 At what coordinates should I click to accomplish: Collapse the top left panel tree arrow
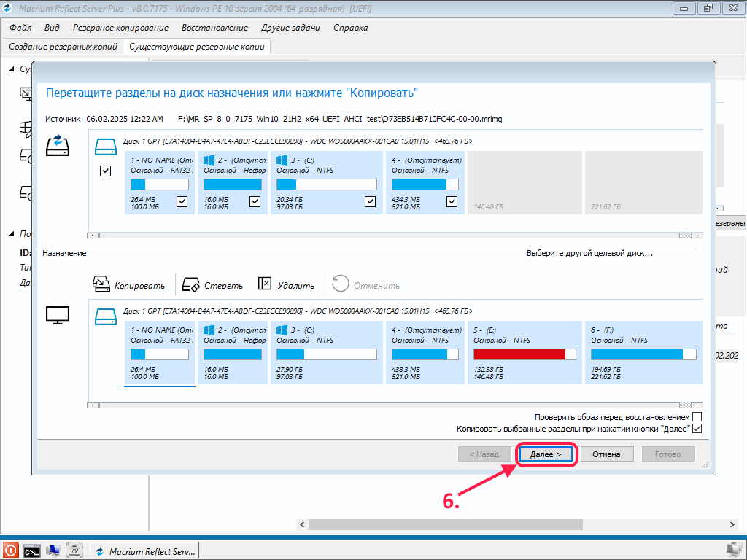pos(11,69)
